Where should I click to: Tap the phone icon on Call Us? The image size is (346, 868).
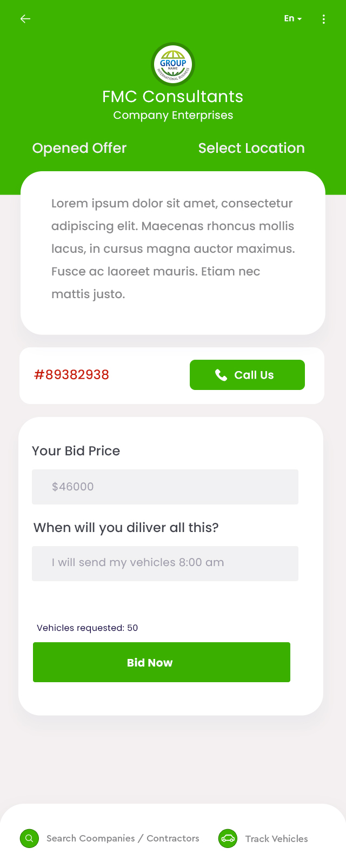pos(221,375)
